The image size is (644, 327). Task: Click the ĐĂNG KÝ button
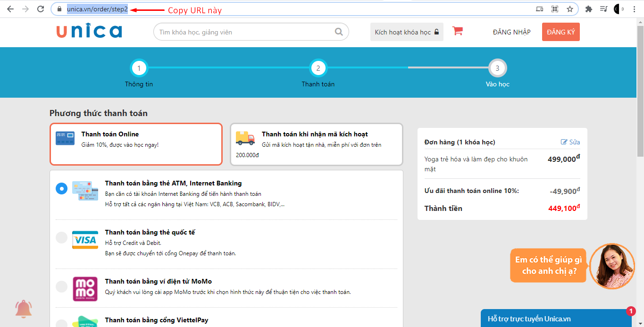[560, 32]
